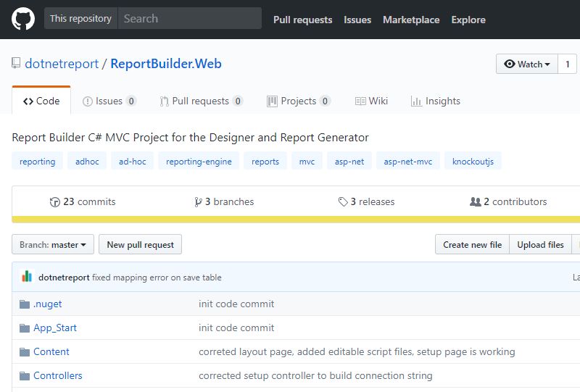Open 'init code commit' message for .nuget
Screen dimensions: 580x392
pos(236,304)
